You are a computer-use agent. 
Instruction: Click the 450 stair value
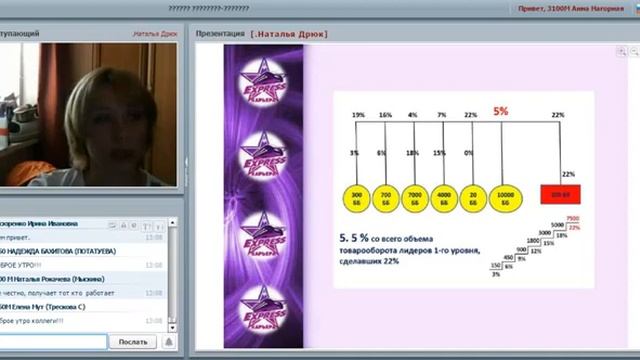point(508,258)
